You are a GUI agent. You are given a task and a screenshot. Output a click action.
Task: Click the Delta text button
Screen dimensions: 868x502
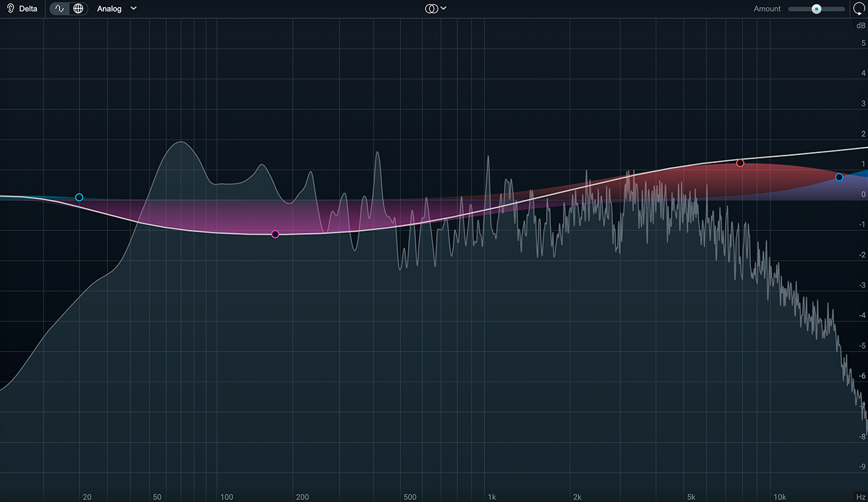pos(28,9)
